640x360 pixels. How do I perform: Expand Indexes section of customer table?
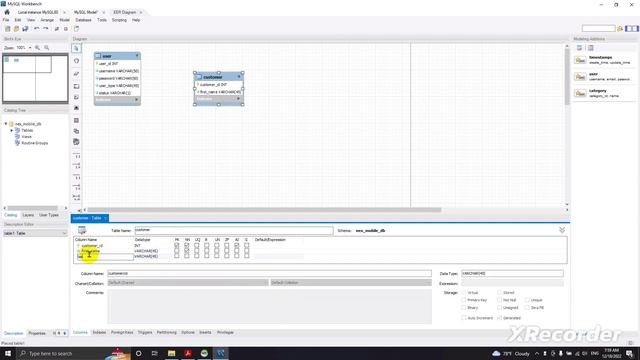point(238,99)
